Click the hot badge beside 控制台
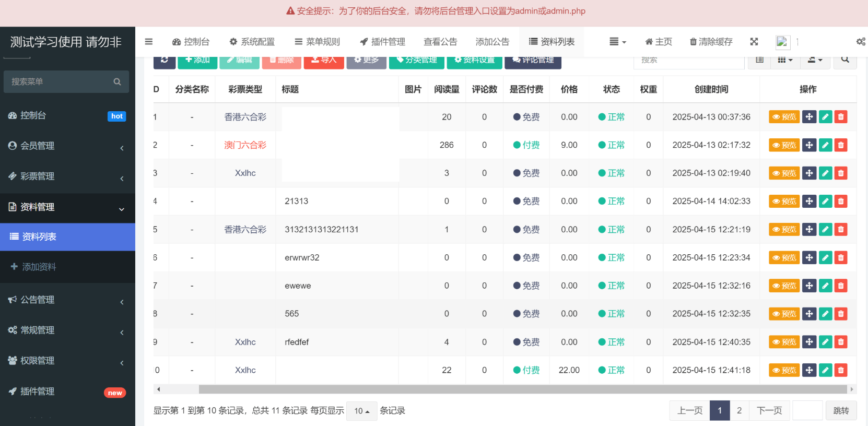 click(117, 116)
